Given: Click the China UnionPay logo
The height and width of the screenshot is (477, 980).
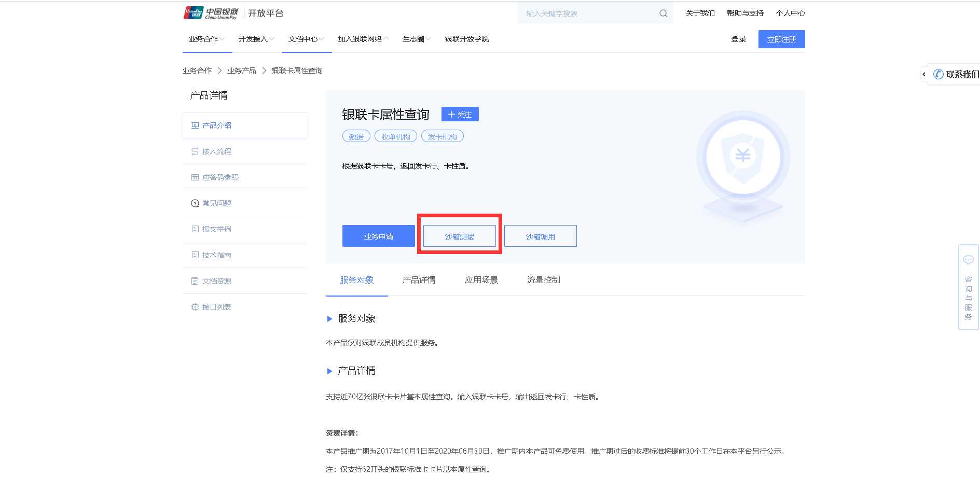Looking at the screenshot, I should pyautogui.click(x=211, y=13).
